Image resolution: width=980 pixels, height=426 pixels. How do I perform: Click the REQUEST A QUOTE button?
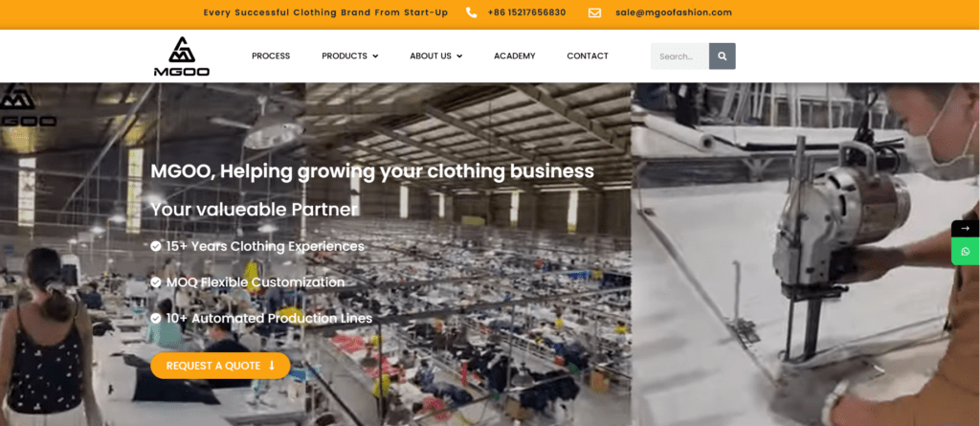221,366
